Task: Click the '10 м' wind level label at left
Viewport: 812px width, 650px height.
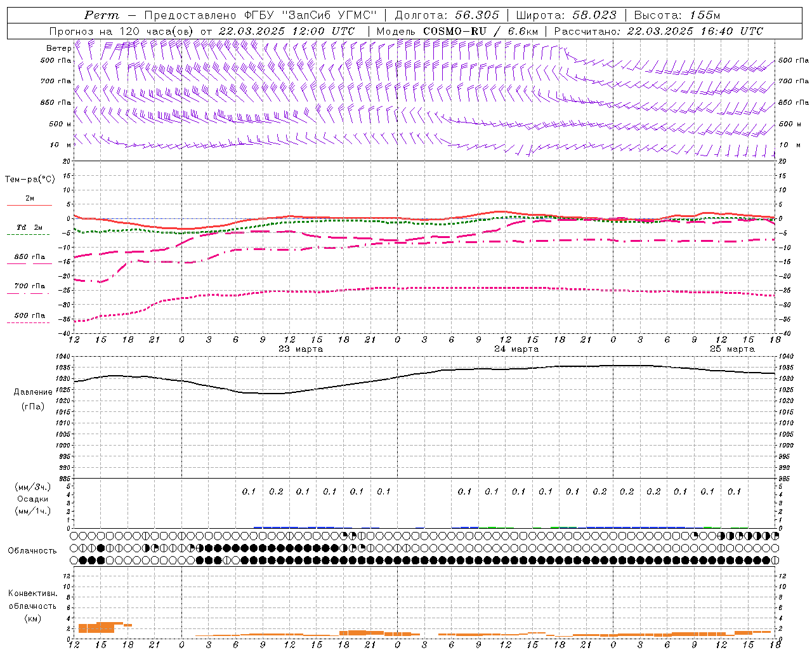Action: (x=60, y=145)
